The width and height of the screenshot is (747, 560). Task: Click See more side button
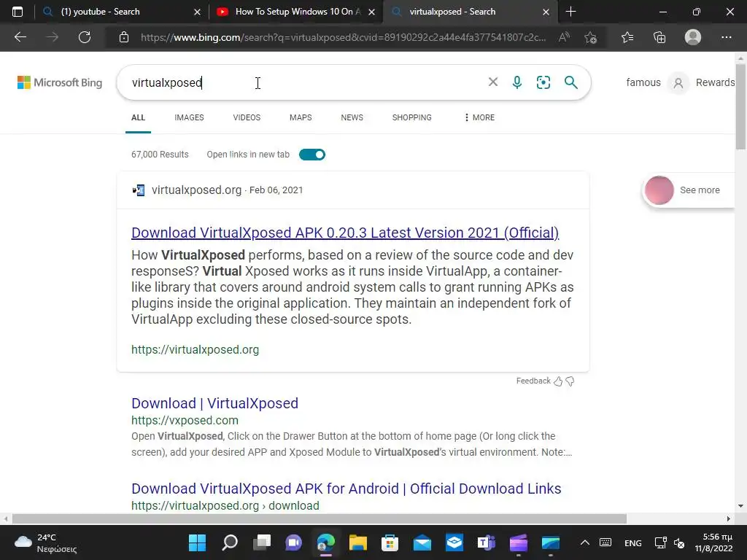690,190
